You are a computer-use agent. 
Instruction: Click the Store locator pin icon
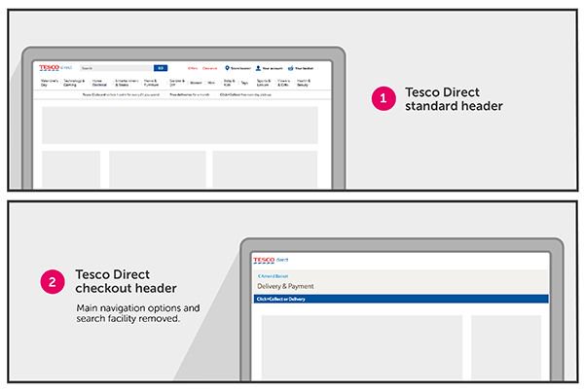click(x=227, y=68)
